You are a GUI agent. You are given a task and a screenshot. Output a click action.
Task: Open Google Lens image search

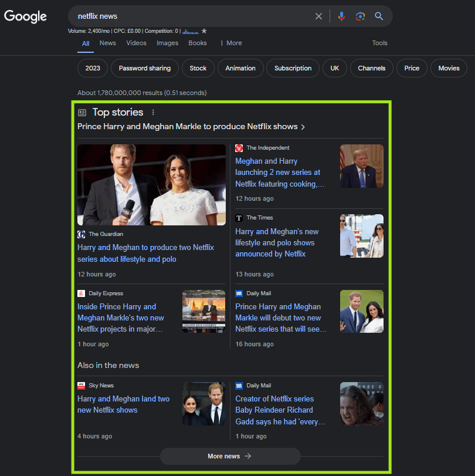[360, 16]
